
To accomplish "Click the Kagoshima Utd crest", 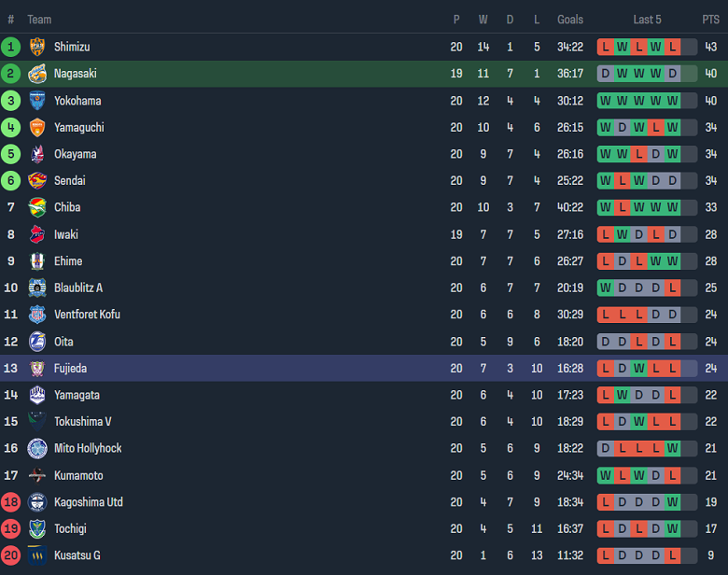I will [37, 502].
